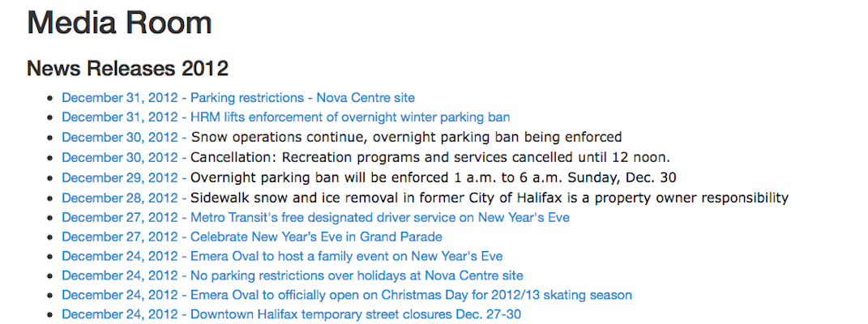Viewport: 868px width, 324px height.
Task: Select the Overnight parking ban Sunday headline text
Action: point(433,177)
